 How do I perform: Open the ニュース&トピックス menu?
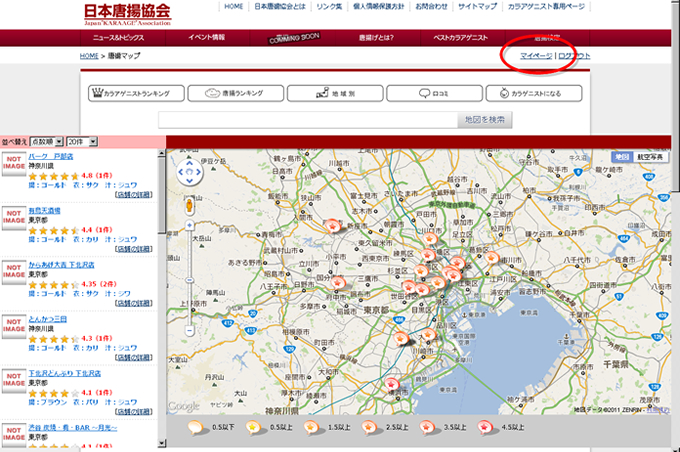(x=118, y=38)
